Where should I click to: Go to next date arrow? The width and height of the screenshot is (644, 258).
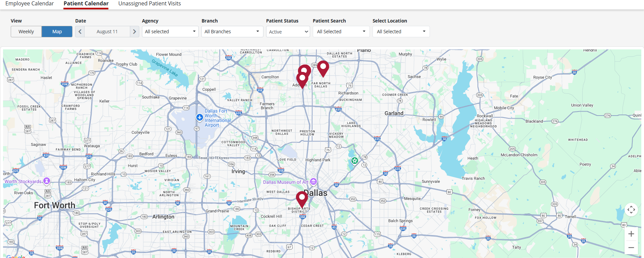135,32
